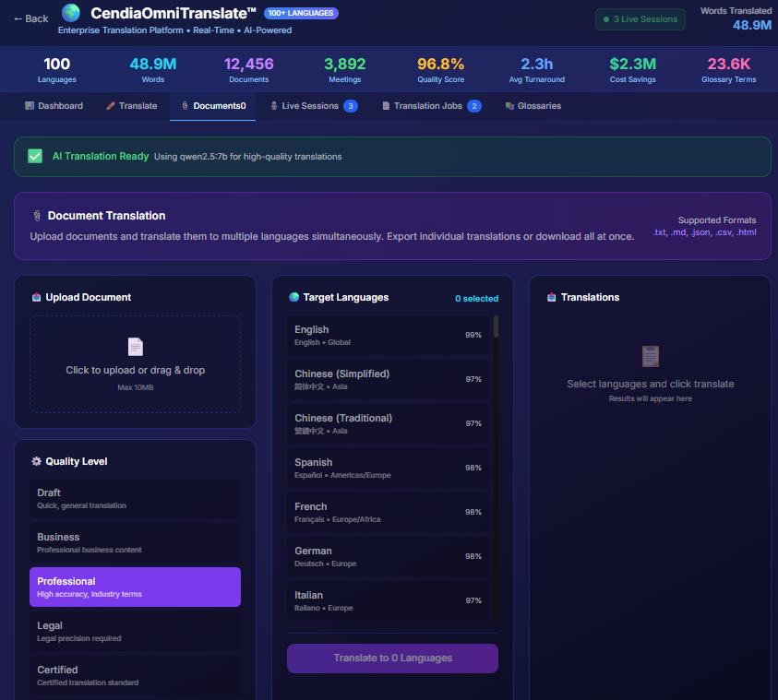Open the Live Sessions tab

click(x=313, y=106)
